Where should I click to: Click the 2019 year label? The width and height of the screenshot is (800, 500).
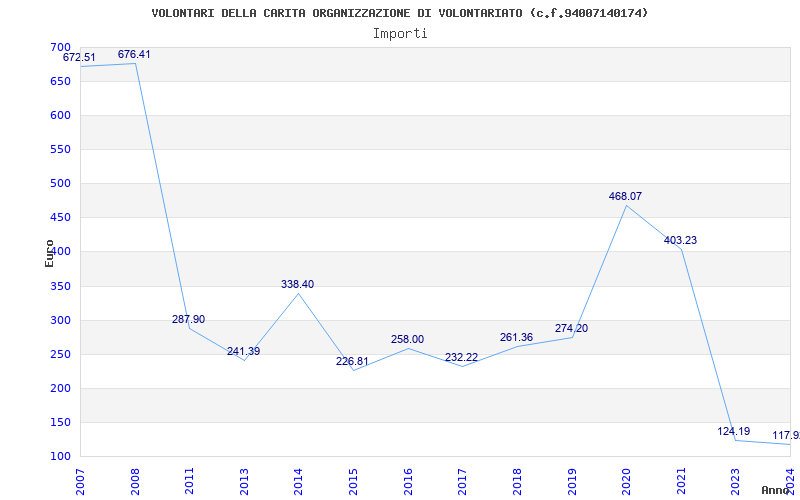(571, 482)
